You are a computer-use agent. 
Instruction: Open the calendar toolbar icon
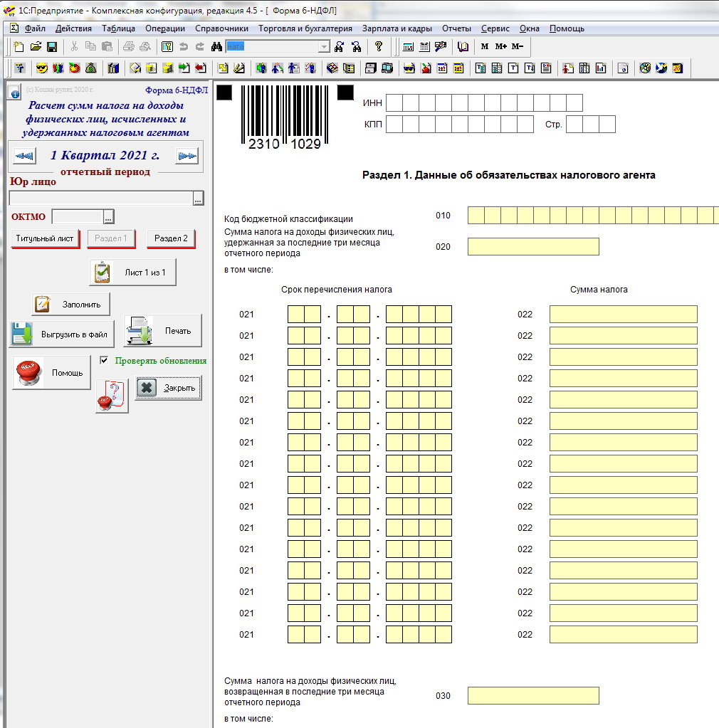tap(424, 46)
